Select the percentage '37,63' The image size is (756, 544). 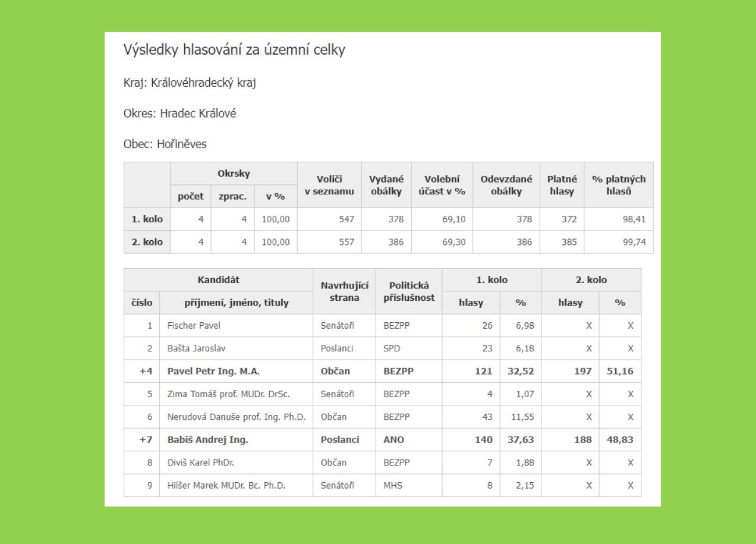(521, 440)
